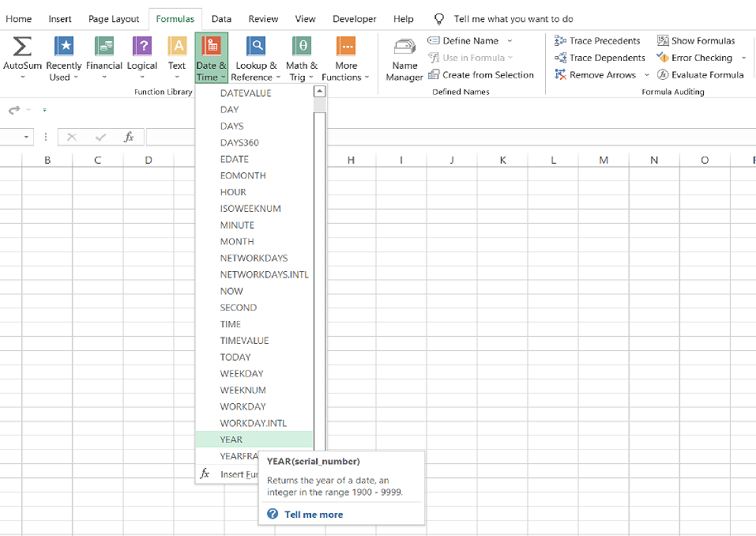Open the Recently Used functions icon

64,47
